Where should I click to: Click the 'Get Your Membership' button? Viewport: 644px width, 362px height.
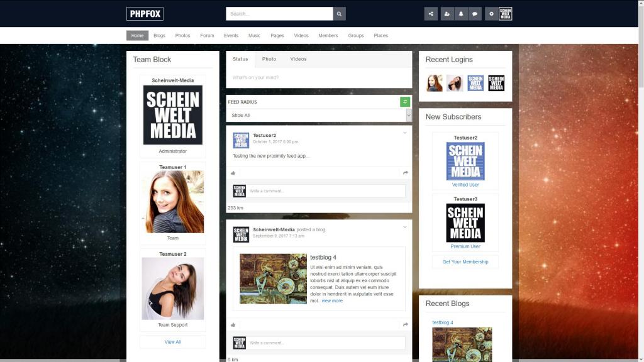pos(465,262)
